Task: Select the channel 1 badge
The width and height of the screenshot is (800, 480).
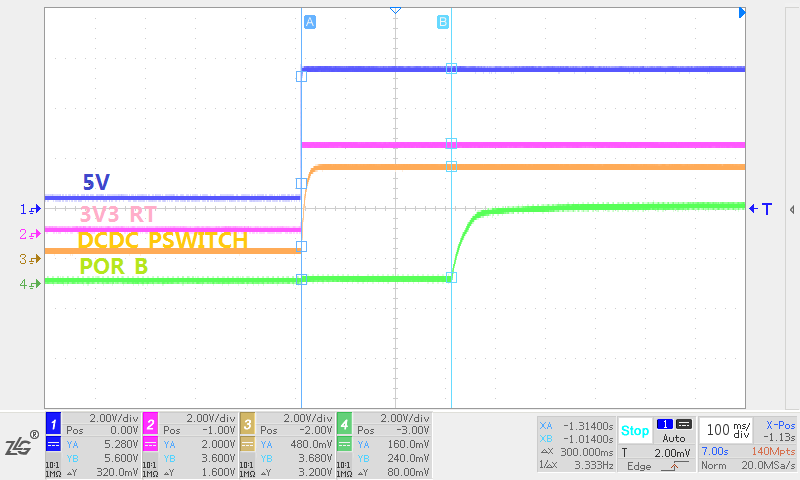Action: click(54, 424)
